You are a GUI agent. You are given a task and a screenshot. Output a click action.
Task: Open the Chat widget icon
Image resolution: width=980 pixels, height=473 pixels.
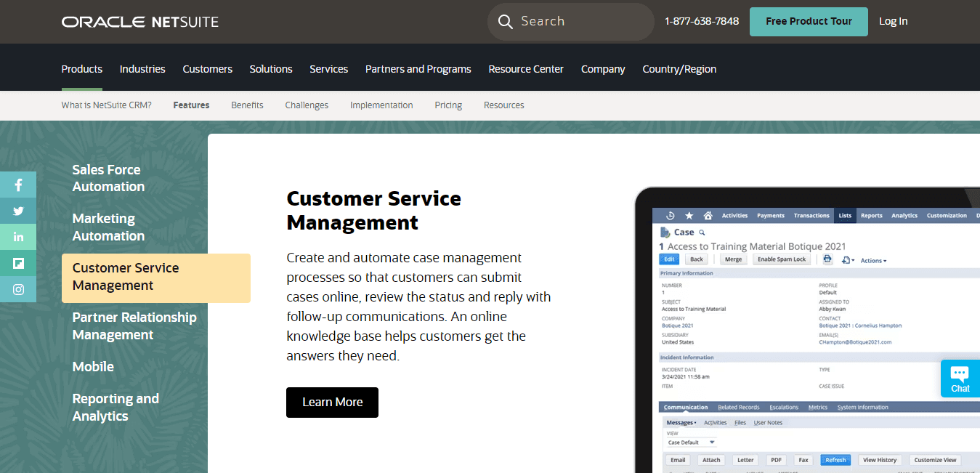(960, 378)
